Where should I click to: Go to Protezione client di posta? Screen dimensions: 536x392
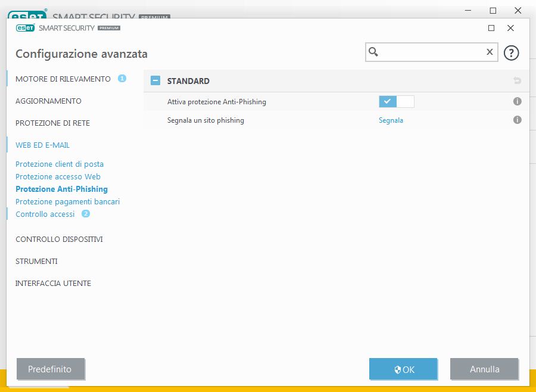[60, 164]
